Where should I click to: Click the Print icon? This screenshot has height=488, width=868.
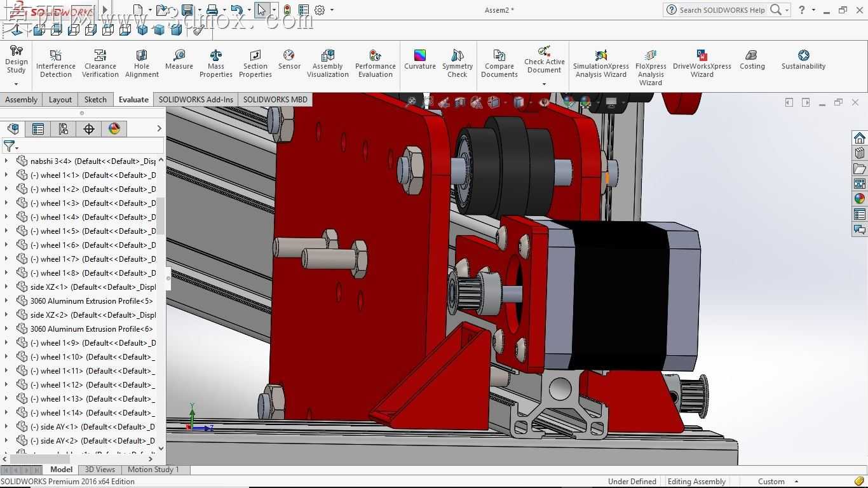(x=212, y=10)
